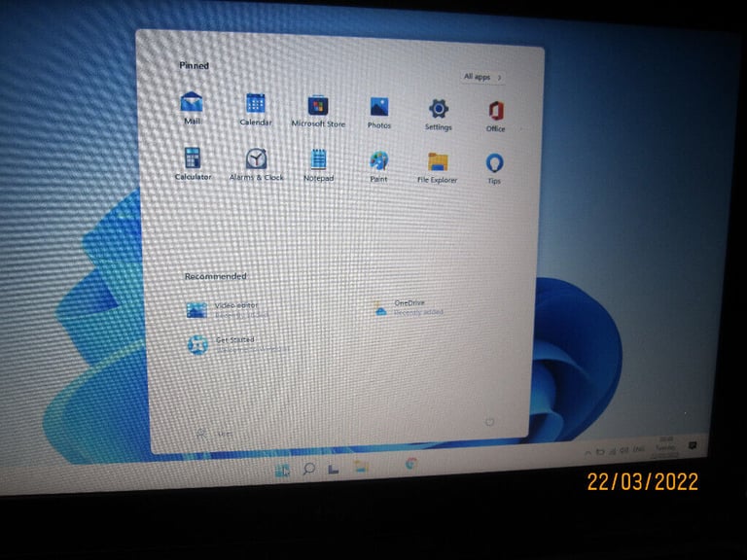Open Alarms & Clock
The height and width of the screenshot is (560, 747).
pos(257,164)
